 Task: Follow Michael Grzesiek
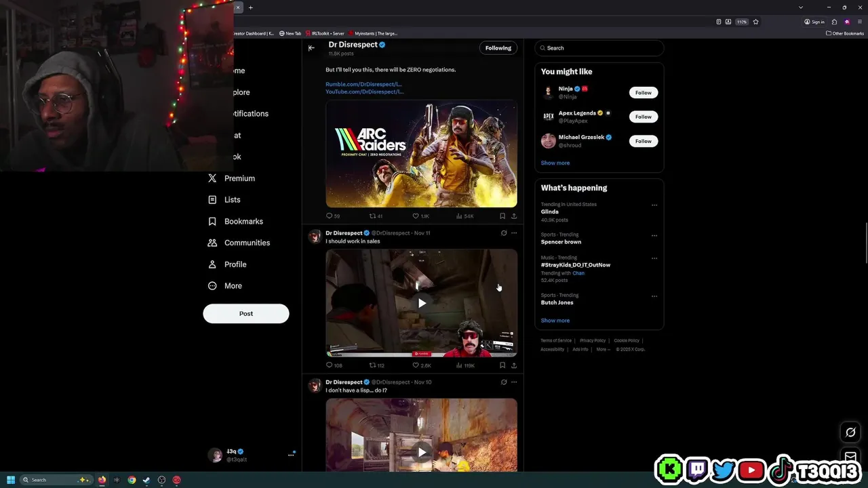(643, 141)
